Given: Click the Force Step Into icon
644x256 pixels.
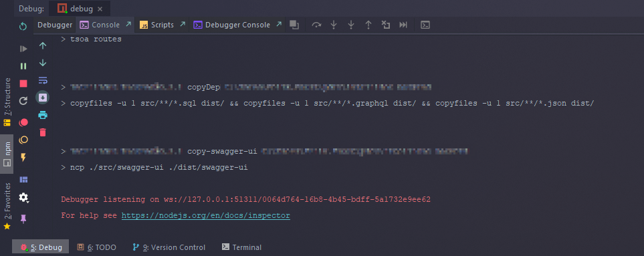Looking at the screenshot, I should pos(350,25).
